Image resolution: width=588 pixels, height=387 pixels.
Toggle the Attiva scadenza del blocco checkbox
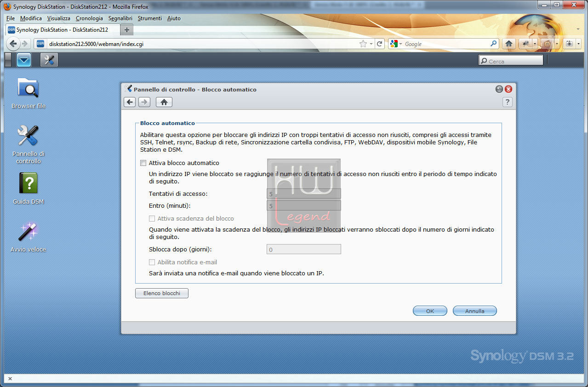[152, 219]
